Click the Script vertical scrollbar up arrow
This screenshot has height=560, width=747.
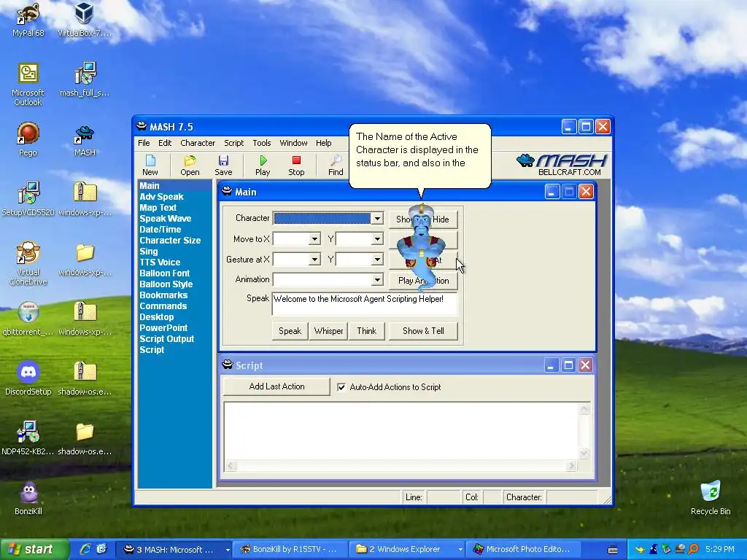(584, 408)
